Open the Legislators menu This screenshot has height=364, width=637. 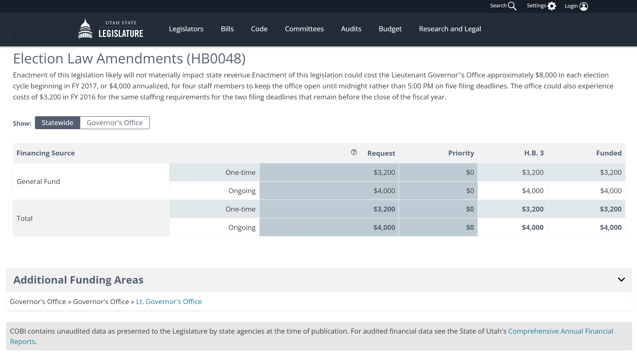(186, 29)
